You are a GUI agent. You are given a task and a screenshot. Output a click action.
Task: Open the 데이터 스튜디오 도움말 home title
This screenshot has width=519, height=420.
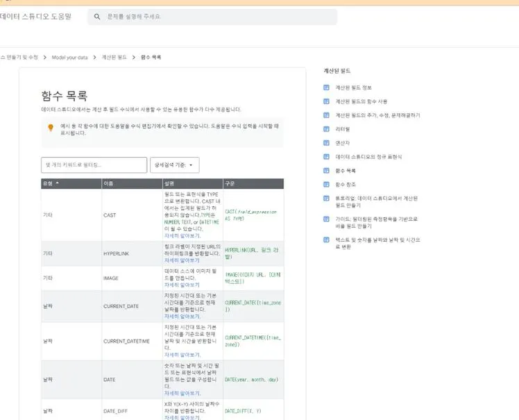36,17
